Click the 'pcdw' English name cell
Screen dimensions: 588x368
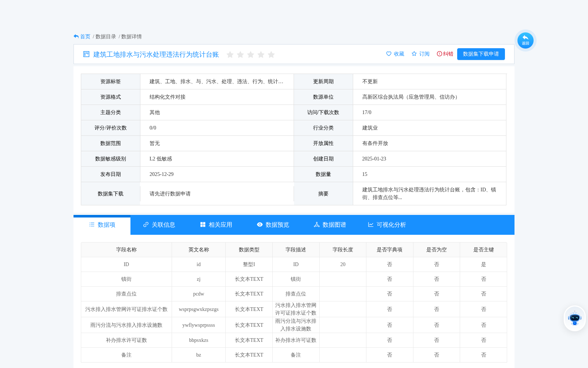click(x=199, y=294)
